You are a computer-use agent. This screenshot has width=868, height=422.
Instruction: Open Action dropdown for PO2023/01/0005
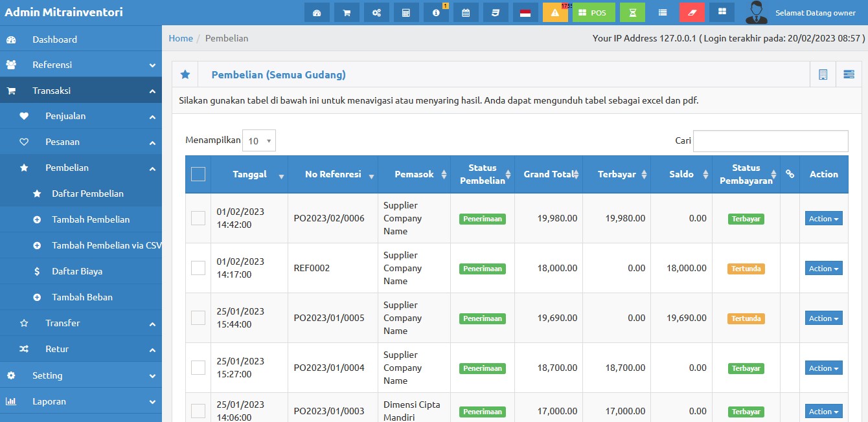(823, 318)
